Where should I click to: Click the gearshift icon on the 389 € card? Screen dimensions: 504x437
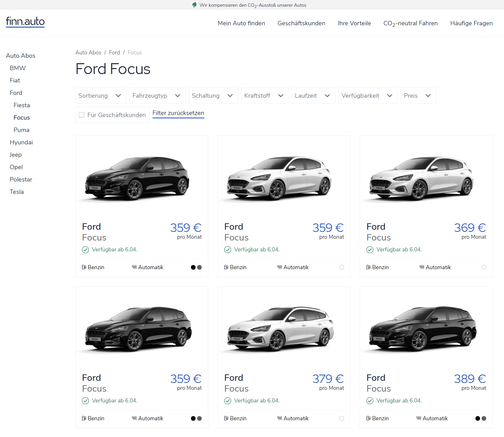coord(419,418)
